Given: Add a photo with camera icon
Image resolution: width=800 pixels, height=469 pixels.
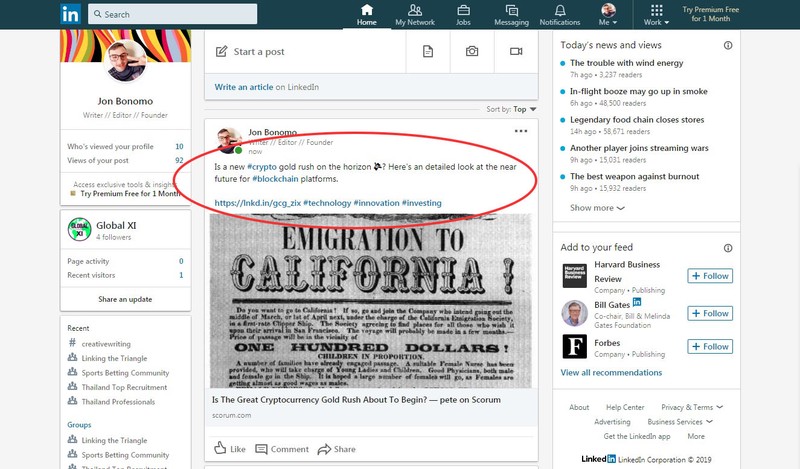Looking at the screenshot, I should [x=472, y=52].
